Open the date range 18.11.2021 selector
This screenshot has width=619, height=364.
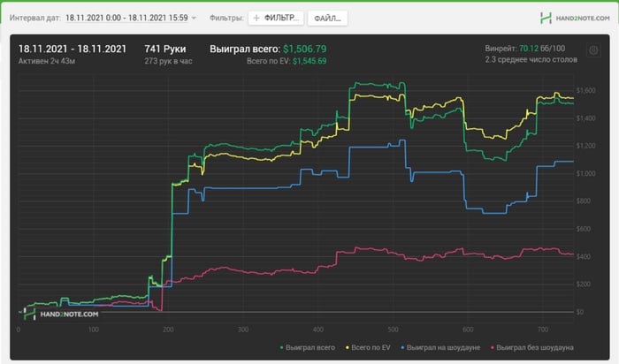click(x=126, y=19)
